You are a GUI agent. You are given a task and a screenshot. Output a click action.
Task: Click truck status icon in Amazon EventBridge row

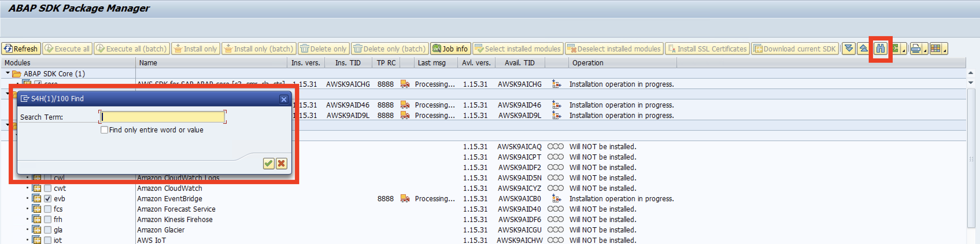[405, 199]
